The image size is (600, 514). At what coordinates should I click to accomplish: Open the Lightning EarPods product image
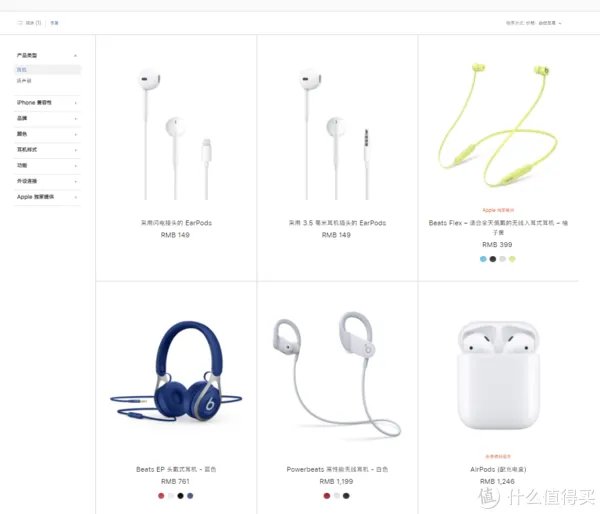pyautogui.click(x=176, y=134)
